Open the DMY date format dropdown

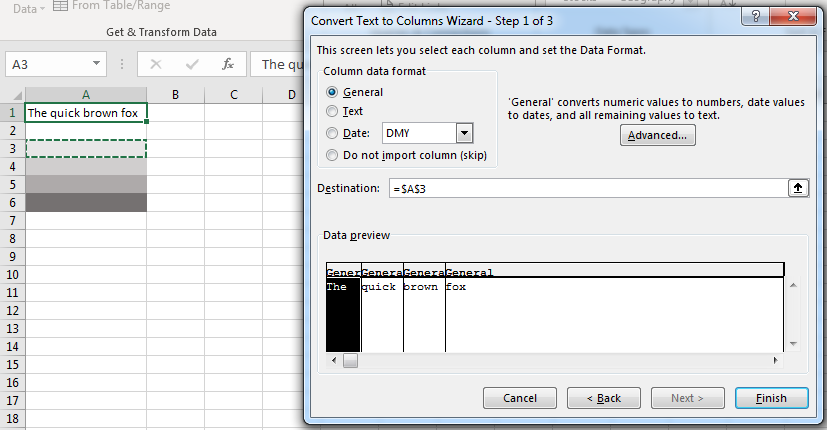pyautogui.click(x=464, y=133)
